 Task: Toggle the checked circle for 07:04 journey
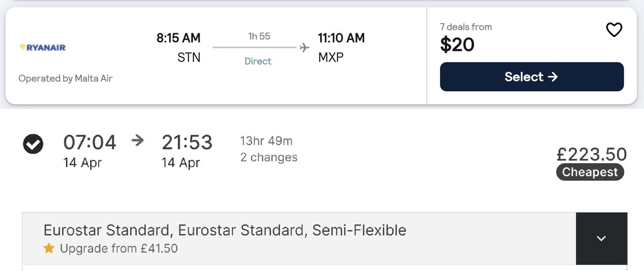pyautogui.click(x=33, y=144)
